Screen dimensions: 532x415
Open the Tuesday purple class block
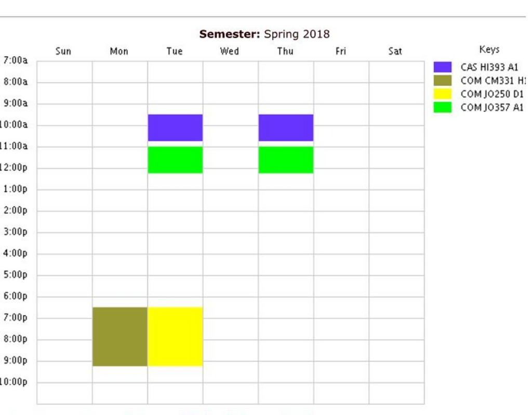point(175,127)
